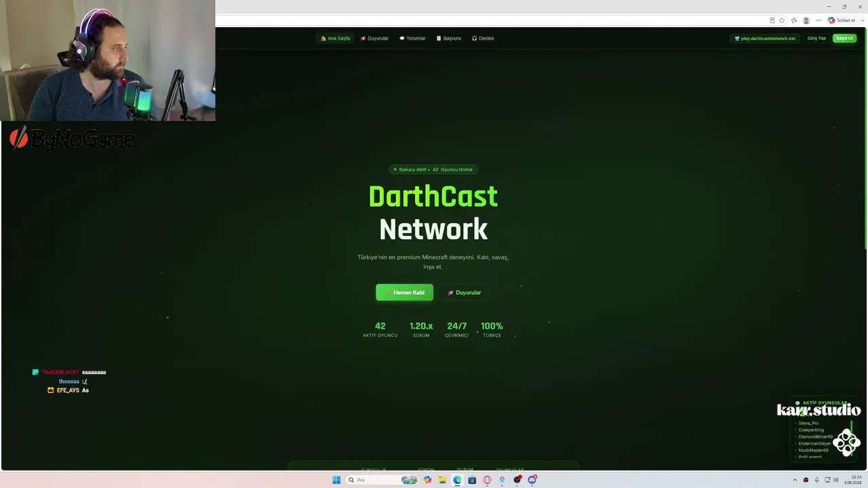
Task: Switch to Microsoft Edge in the taskbar
Action: (457, 480)
